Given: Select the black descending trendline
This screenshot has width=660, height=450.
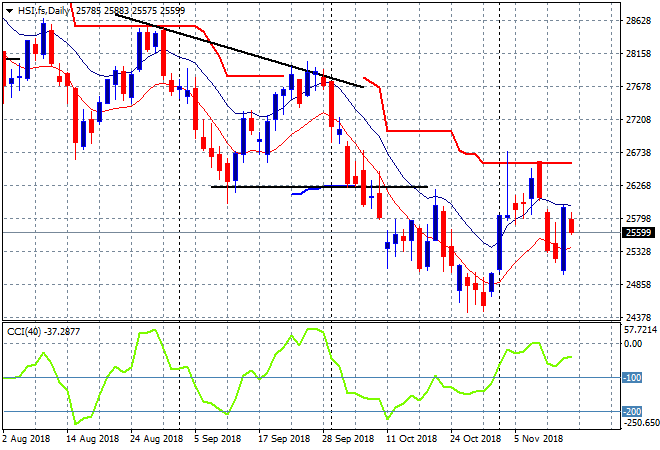Looking at the screenshot, I should point(239,51).
